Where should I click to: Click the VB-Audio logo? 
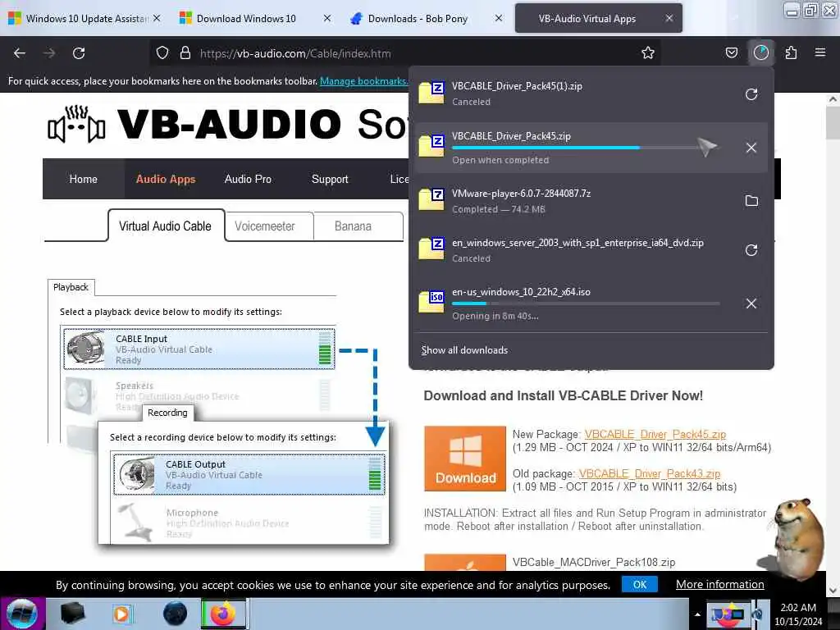(76, 124)
